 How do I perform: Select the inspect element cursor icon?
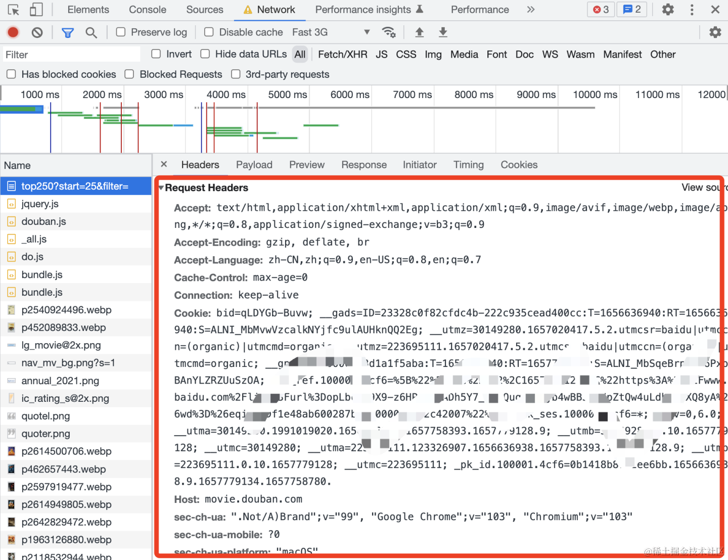point(14,10)
